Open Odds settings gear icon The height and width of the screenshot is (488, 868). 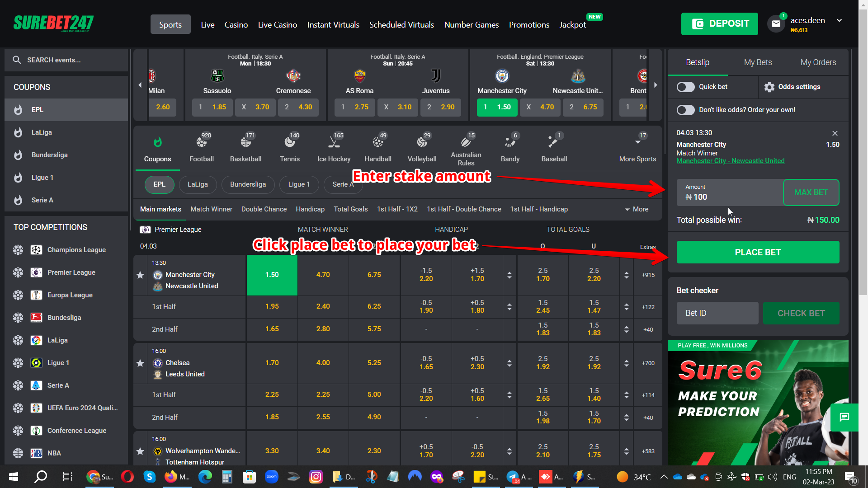click(769, 87)
